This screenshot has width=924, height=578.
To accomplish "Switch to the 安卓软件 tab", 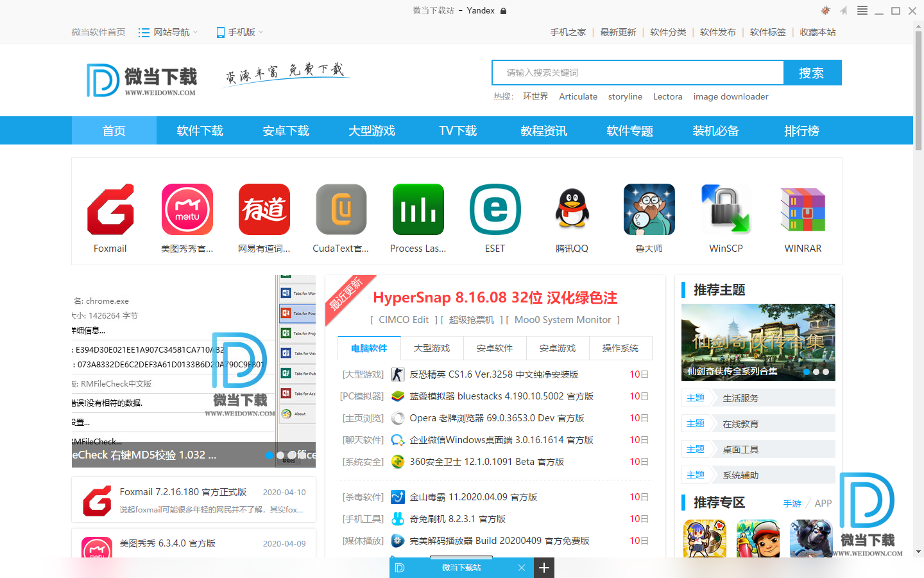I will tap(495, 348).
